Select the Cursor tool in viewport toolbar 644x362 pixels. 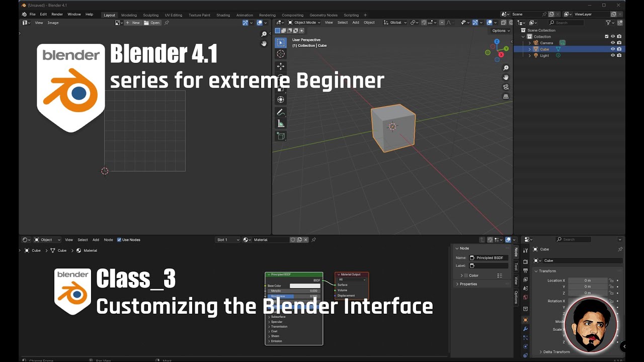[281, 54]
